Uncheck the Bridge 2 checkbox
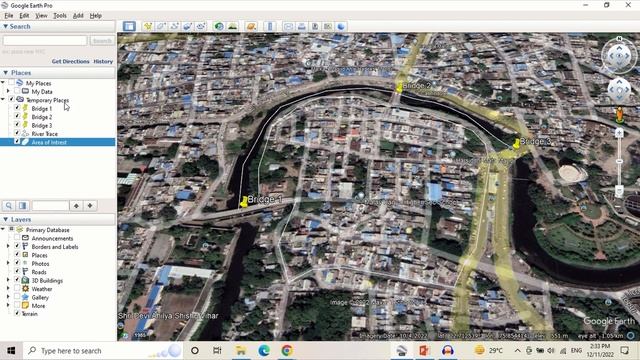 pos(17,117)
